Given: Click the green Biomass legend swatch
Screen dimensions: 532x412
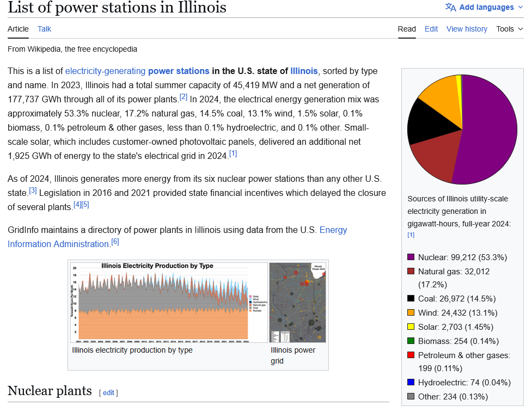Looking at the screenshot, I should (411, 341).
